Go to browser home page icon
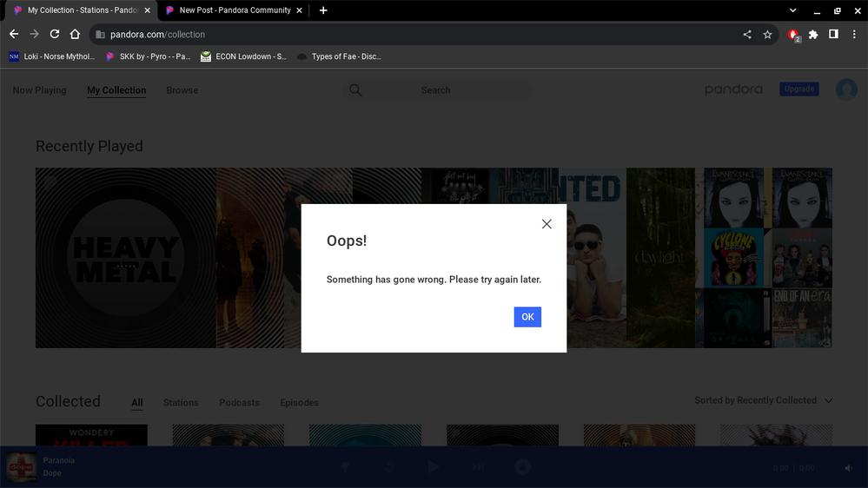Screen dimensions: 868x488 point(76,34)
